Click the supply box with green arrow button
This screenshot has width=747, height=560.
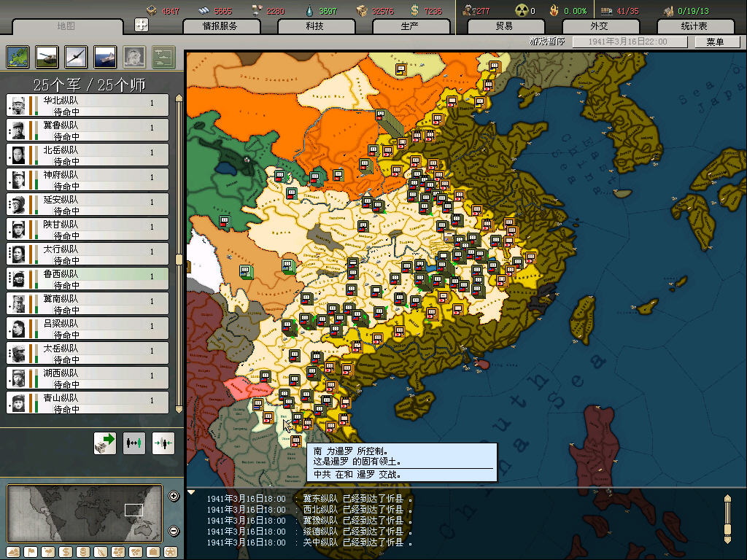pos(105,443)
